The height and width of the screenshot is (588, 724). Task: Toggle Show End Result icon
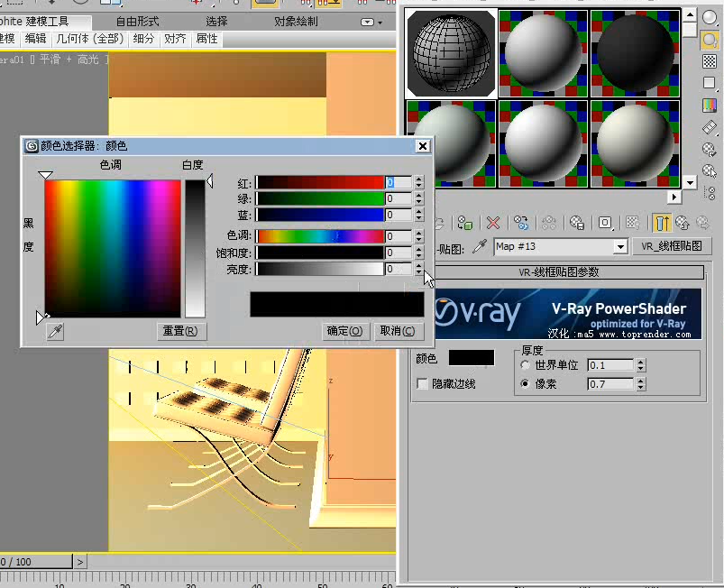click(661, 224)
